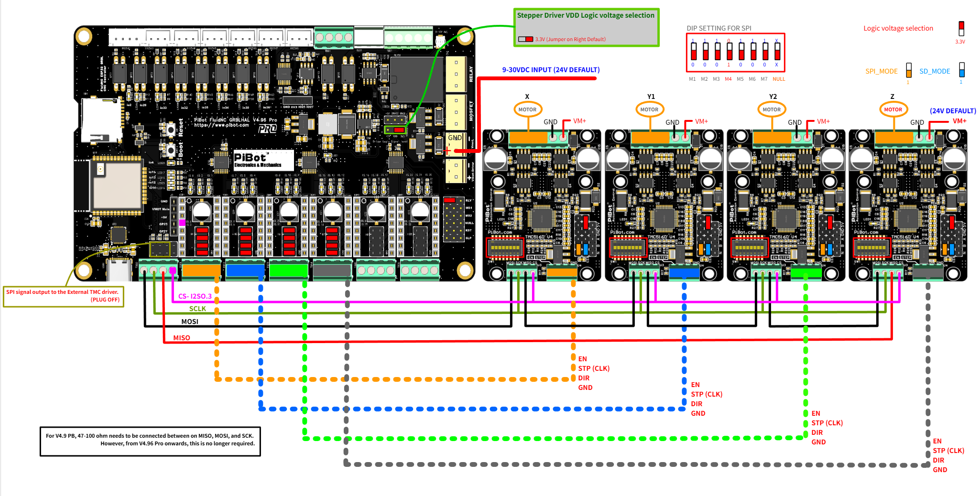Toggle the M1 DIP switch

pyautogui.click(x=693, y=51)
